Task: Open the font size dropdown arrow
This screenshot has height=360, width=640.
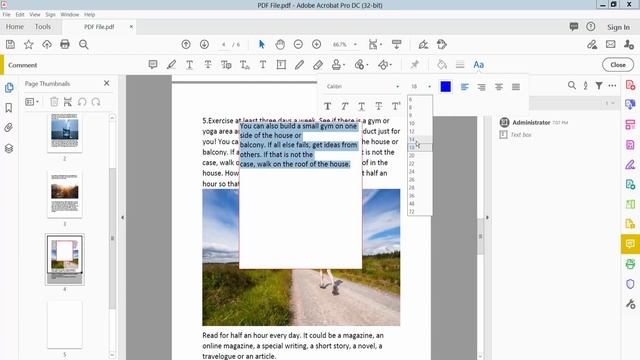Action: 429,87
